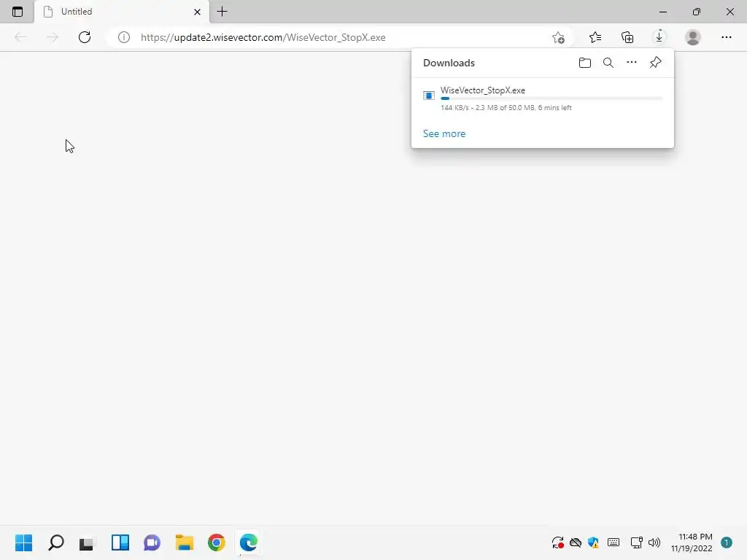Viewport: 747px width, 560px height.
Task: Open a new tab with plus button
Action: [x=222, y=12]
